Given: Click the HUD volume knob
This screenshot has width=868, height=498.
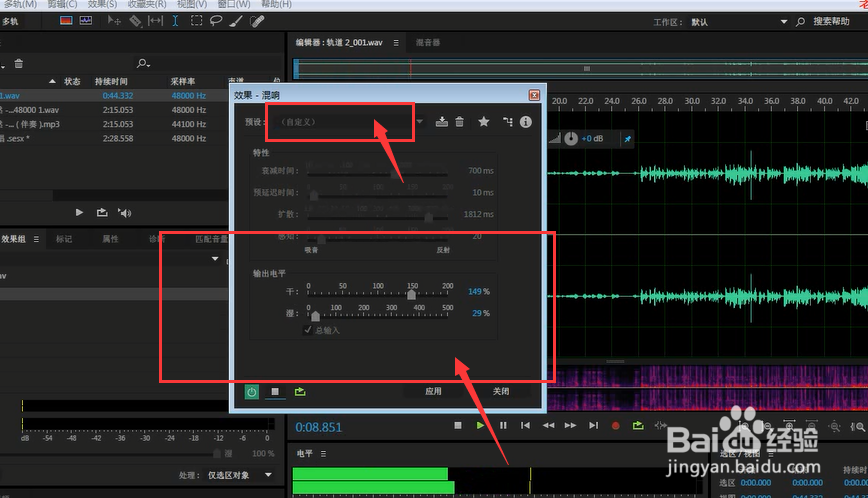Looking at the screenshot, I should tap(571, 138).
